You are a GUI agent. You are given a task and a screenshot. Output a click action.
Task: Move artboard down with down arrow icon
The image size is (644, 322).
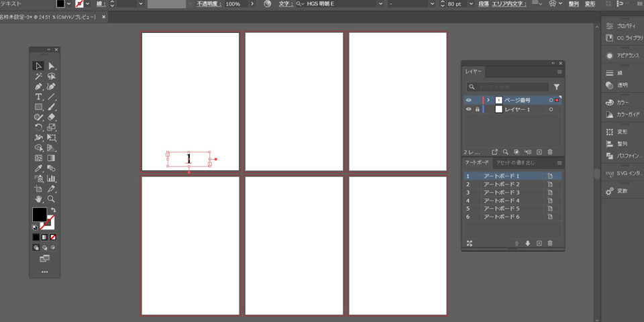point(527,244)
